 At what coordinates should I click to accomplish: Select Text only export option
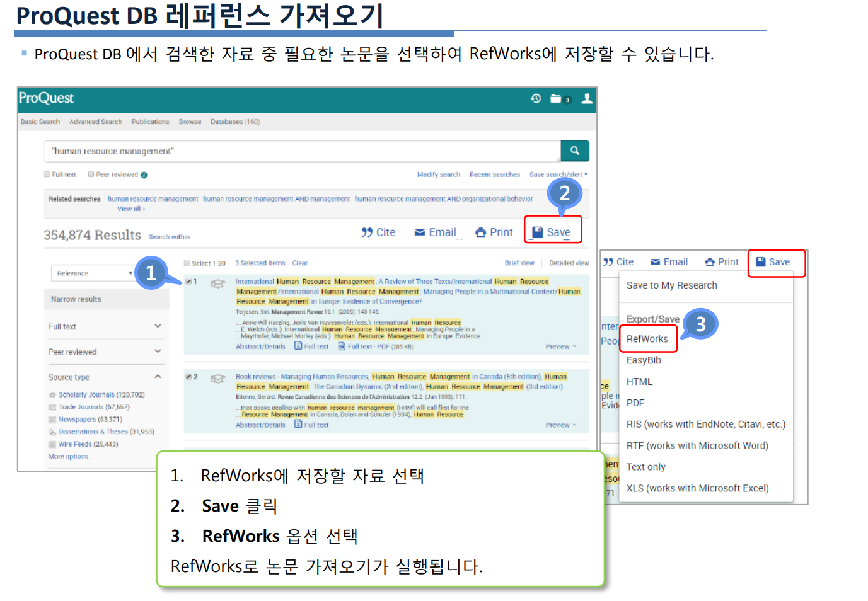tap(646, 467)
